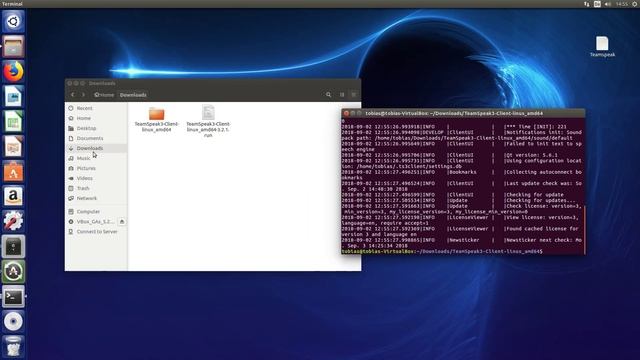Screen dimensions: 640x360
Task: Open Teamspeak desktop shortcut icon
Action: point(602,46)
